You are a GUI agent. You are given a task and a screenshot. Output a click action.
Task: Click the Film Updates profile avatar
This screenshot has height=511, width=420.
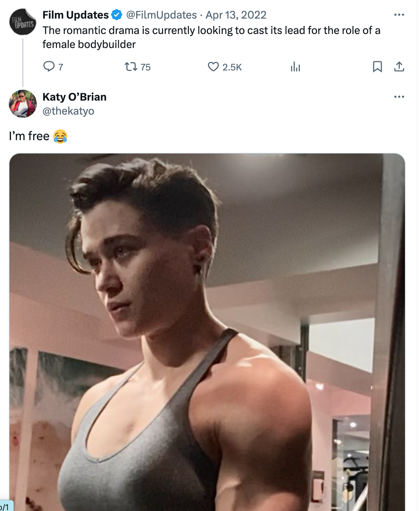click(23, 22)
